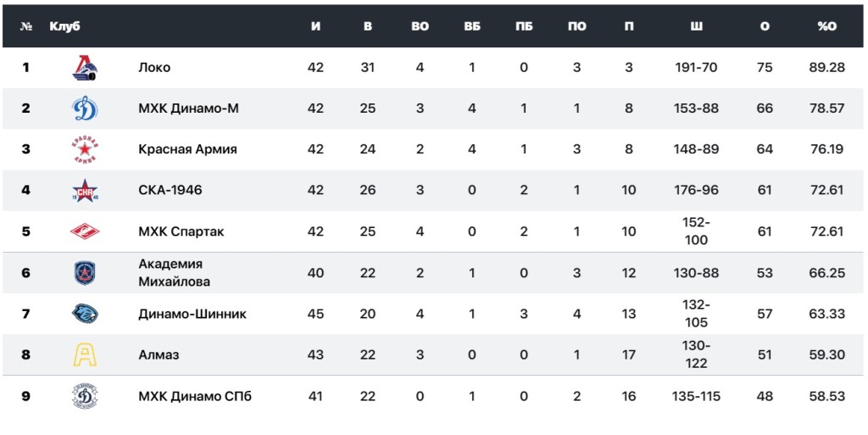Image resolution: width=868 pixels, height=435 pixels.
Task: Click the Алмаз yellow letter logo
Action: (86, 354)
